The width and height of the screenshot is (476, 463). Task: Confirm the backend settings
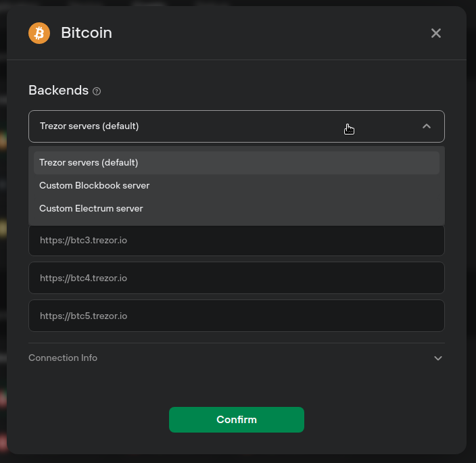point(237,420)
